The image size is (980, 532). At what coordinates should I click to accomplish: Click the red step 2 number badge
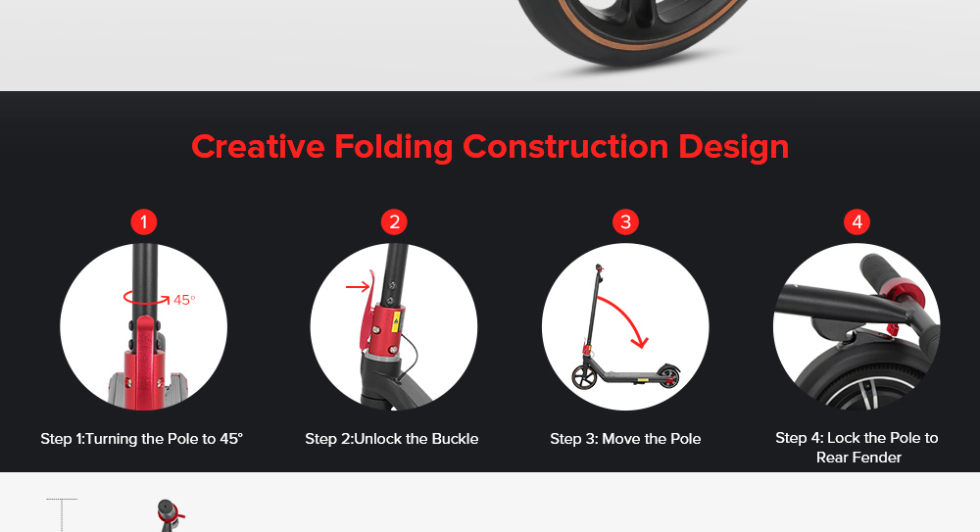point(394,222)
